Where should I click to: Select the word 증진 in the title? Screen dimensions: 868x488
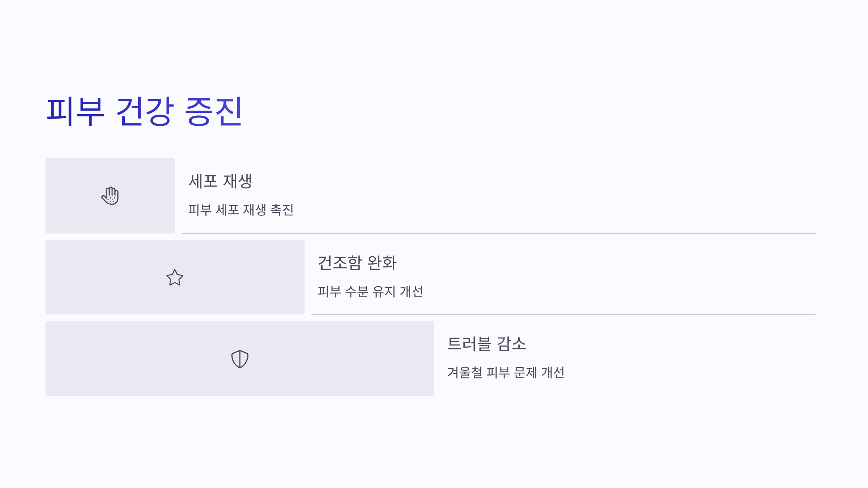(x=213, y=111)
